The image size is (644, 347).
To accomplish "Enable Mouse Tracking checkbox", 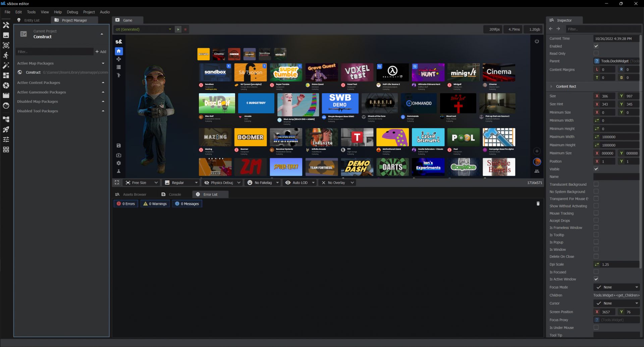I will coord(596,213).
